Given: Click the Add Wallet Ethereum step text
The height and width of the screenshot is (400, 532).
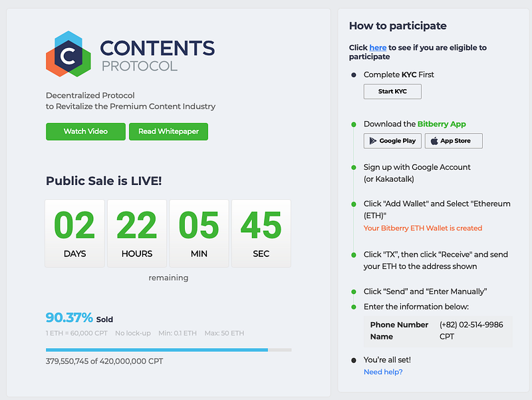Looking at the screenshot, I should pos(437,210).
